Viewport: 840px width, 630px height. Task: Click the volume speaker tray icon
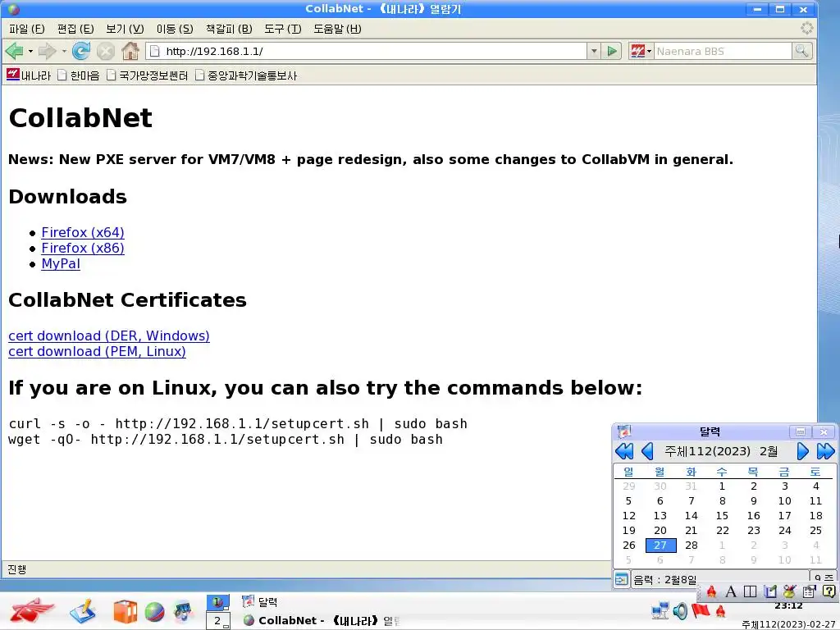tap(680, 610)
